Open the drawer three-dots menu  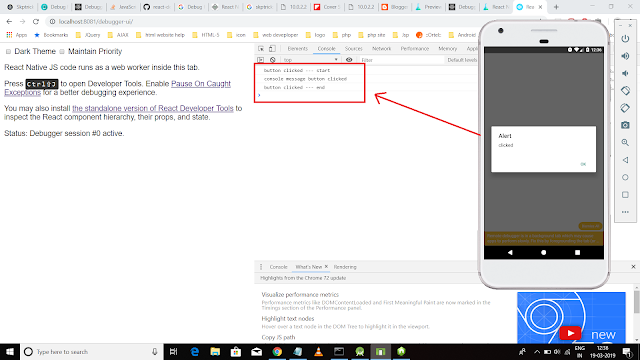(261, 267)
